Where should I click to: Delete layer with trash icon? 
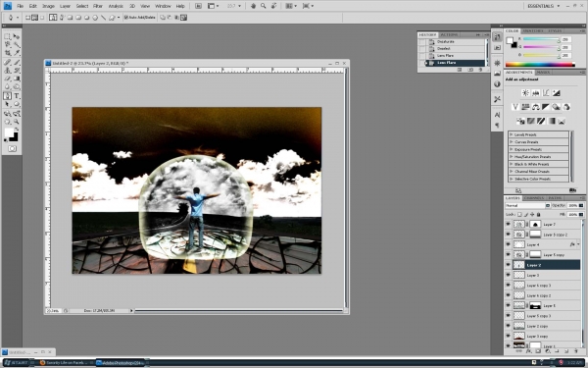point(576,351)
